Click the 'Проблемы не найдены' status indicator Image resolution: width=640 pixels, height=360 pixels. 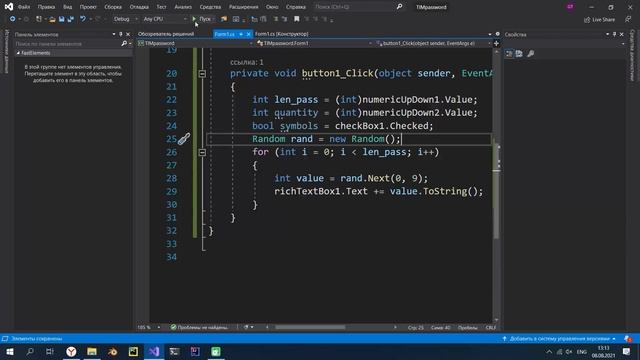click(x=199, y=327)
